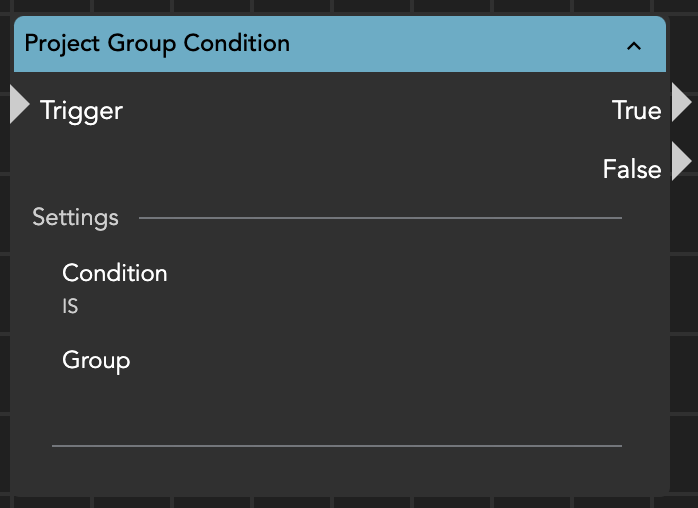
Task: Click the False output port arrow
Action: pyautogui.click(x=681, y=161)
